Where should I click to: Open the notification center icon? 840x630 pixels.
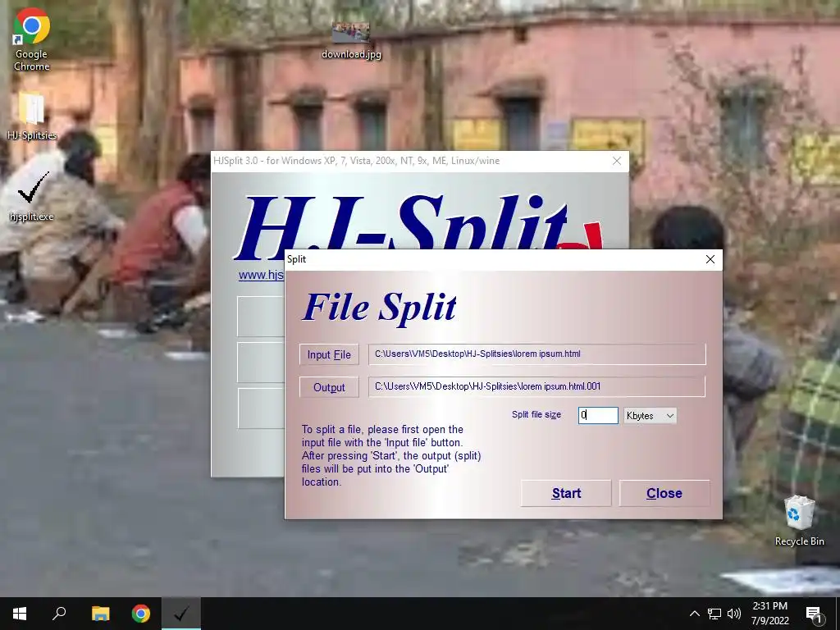[814, 614]
